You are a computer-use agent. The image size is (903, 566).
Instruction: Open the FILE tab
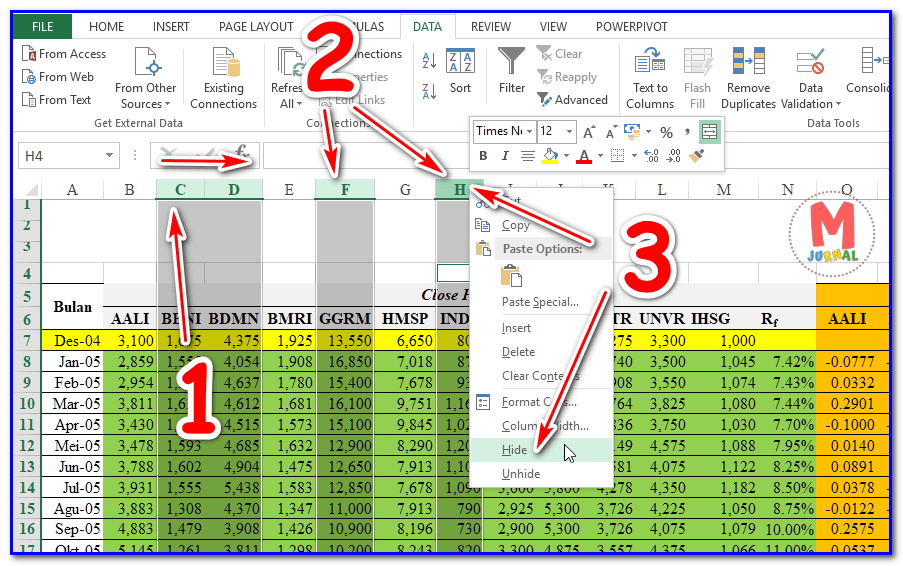tap(42, 26)
